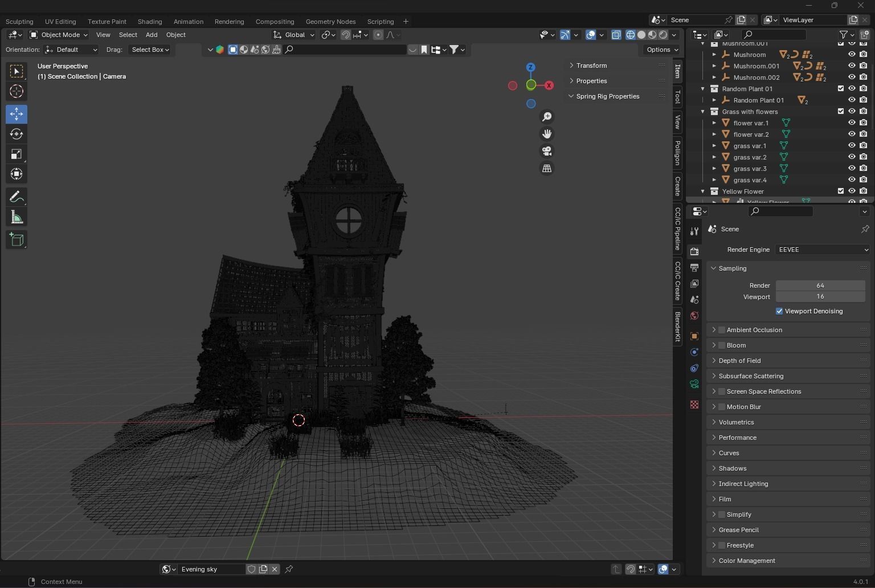This screenshot has height=588, width=875.
Task: Click the pan hand viewport gizmo
Action: (547, 134)
